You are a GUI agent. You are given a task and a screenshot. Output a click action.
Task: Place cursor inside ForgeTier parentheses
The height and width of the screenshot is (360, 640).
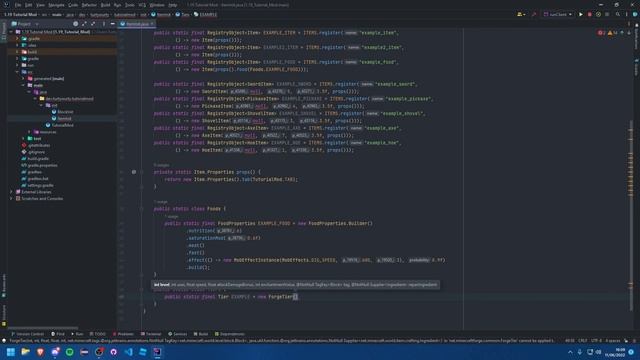tap(295, 297)
